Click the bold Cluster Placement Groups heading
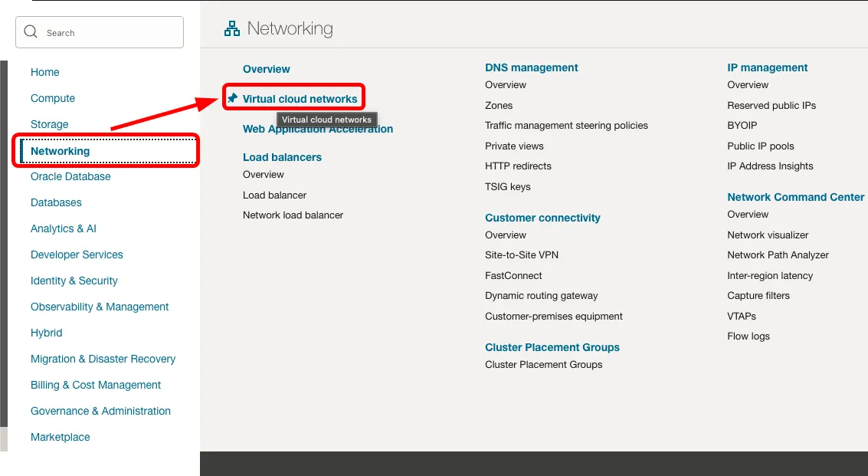The width and height of the screenshot is (868, 476). pos(552,347)
